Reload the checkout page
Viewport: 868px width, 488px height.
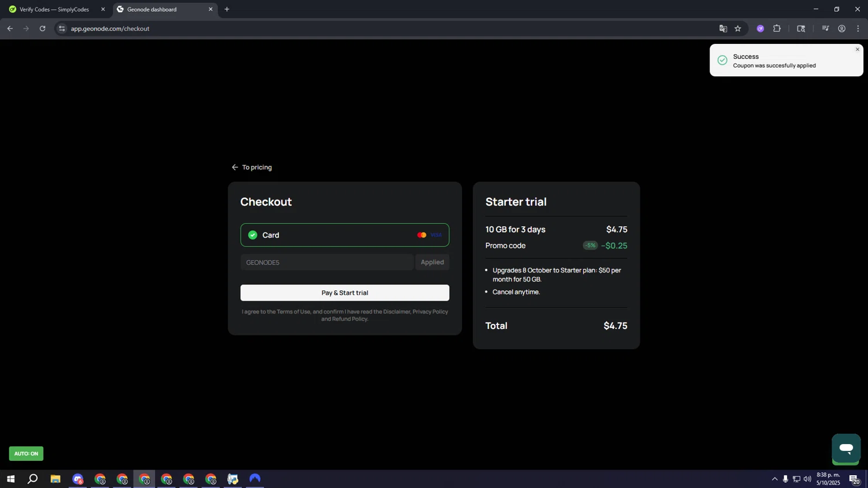point(42,28)
